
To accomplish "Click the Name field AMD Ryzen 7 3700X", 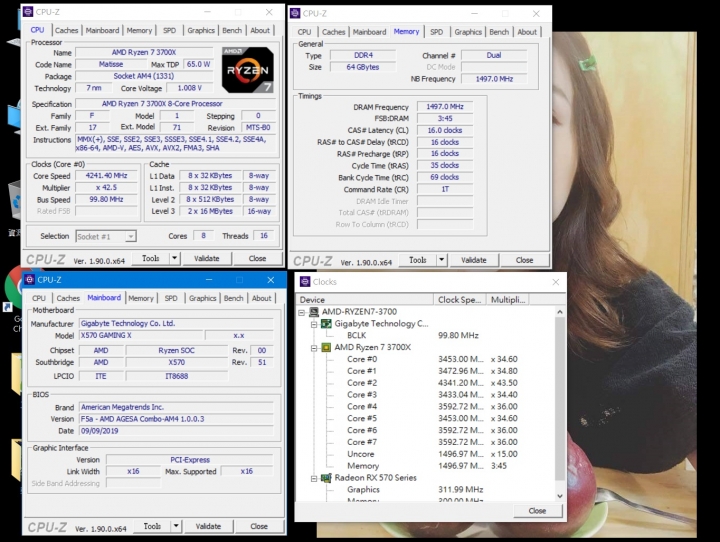I will tap(144, 52).
